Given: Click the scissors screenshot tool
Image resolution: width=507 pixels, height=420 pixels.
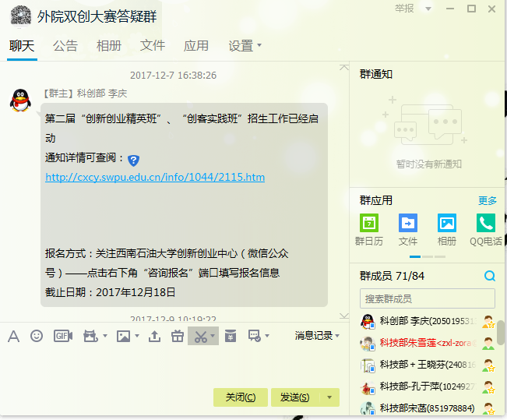Looking at the screenshot, I should click(x=200, y=336).
